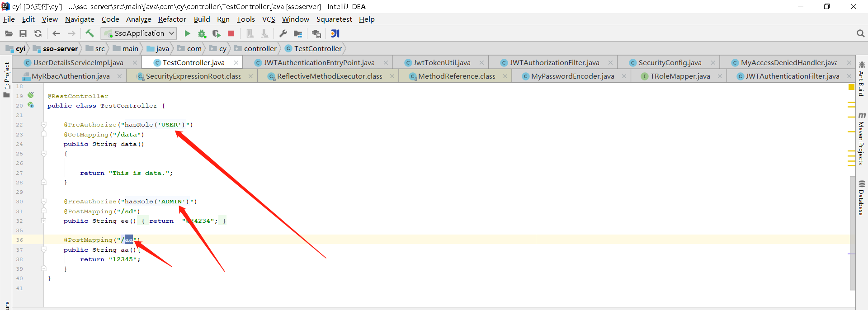Screen dimensions: 868x310
Task: Close the JWTAuthorizationFilter.java tab
Action: coord(610,63)
